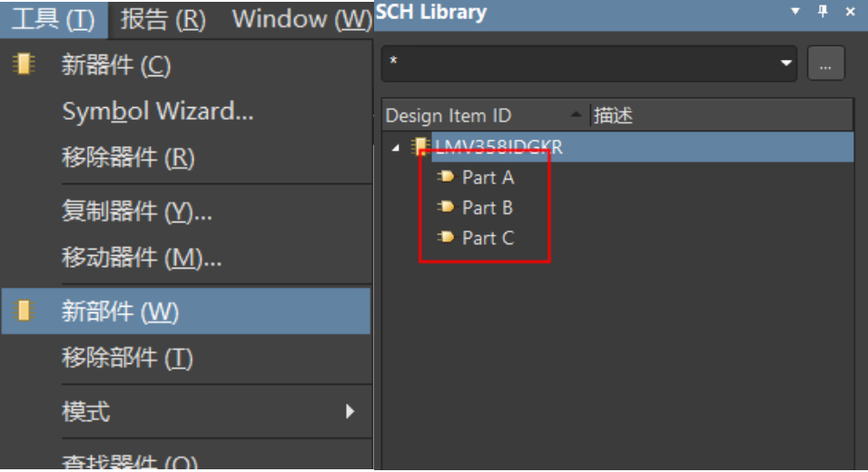Click the 描述 column header

[614, 115]
